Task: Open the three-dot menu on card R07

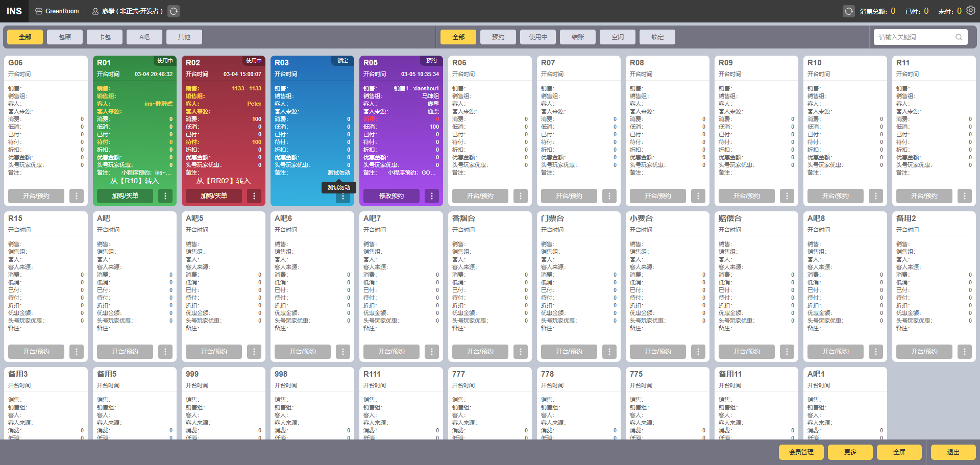Action: click(x=609, y=196)
